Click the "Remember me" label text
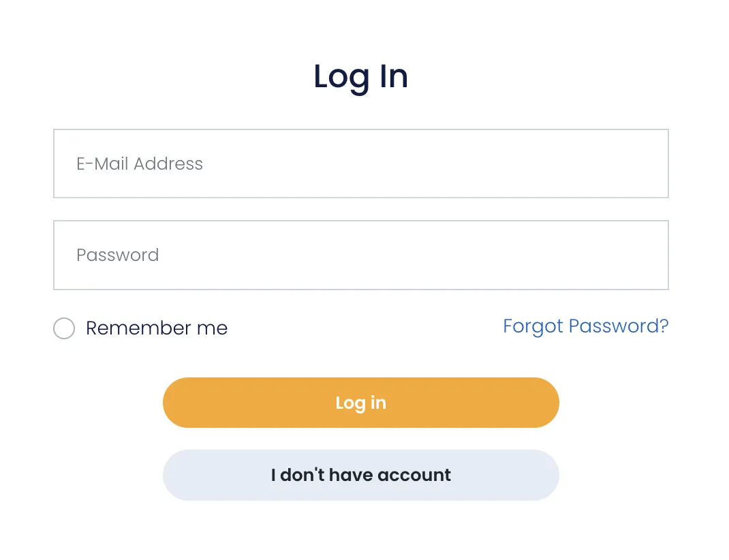729x560 pixels. point(157,328)
